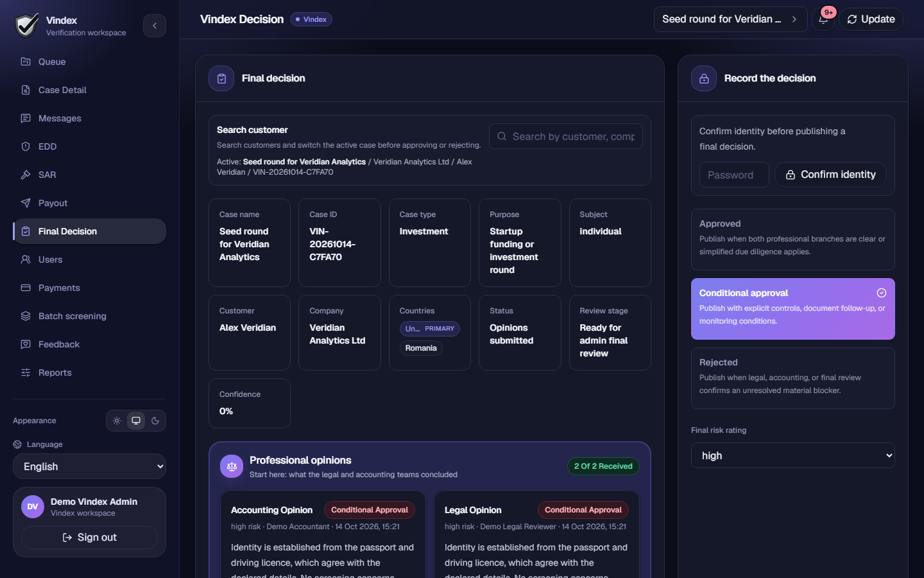The height and width of the screenshot is (578, 924).
Task: Open the notifications bell
Action: coord(823,19)
